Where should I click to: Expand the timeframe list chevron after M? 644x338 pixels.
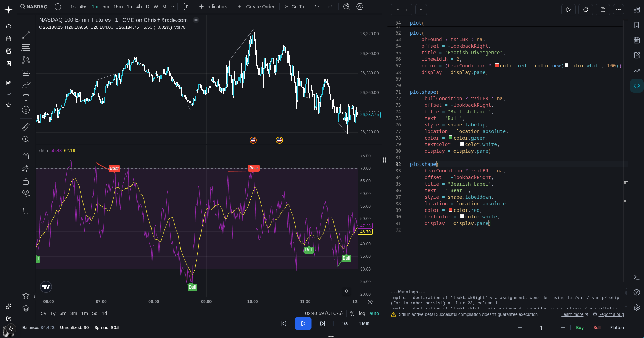pos(173,7)
